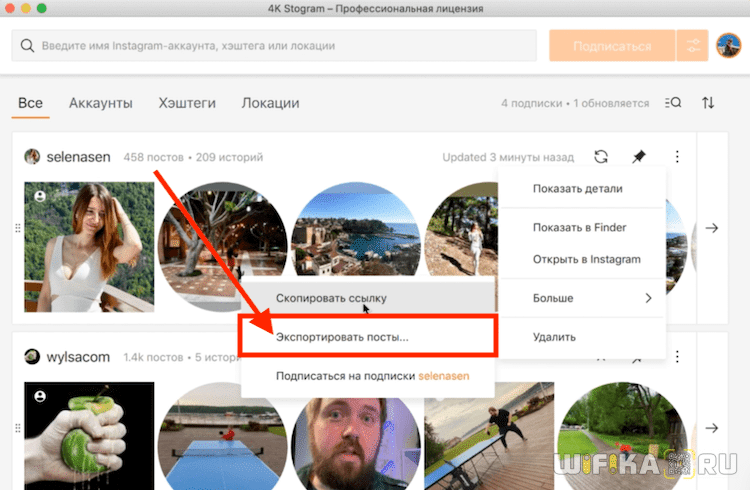Image resolution: width=750 pixels, height=490 pixels.
Task: Show next selenasen posts arrow
Action: coord(712,228)
